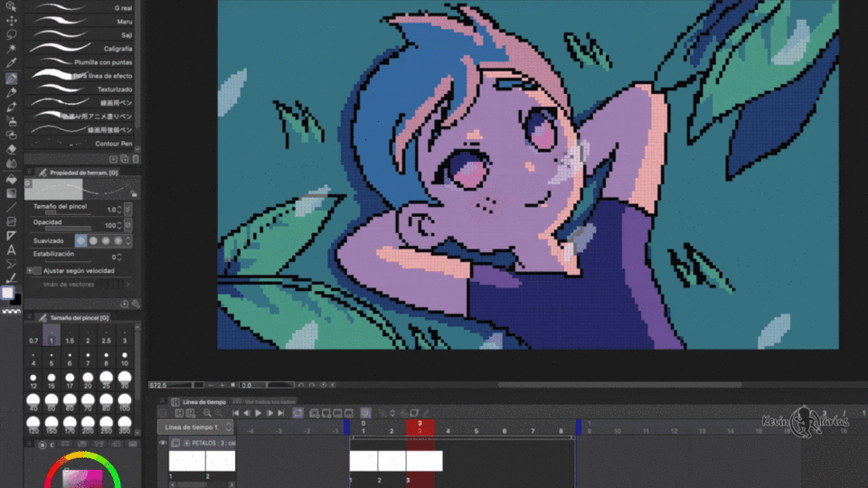Select the Figure line tool
Image resolution: width=868 pixels, height=488 pixels.
click(x=11, y=208)
